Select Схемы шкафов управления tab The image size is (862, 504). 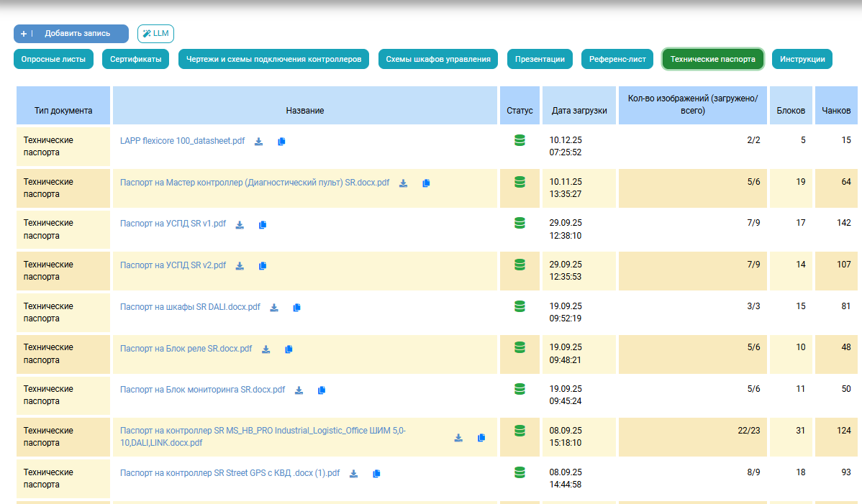tap(438, 59)
